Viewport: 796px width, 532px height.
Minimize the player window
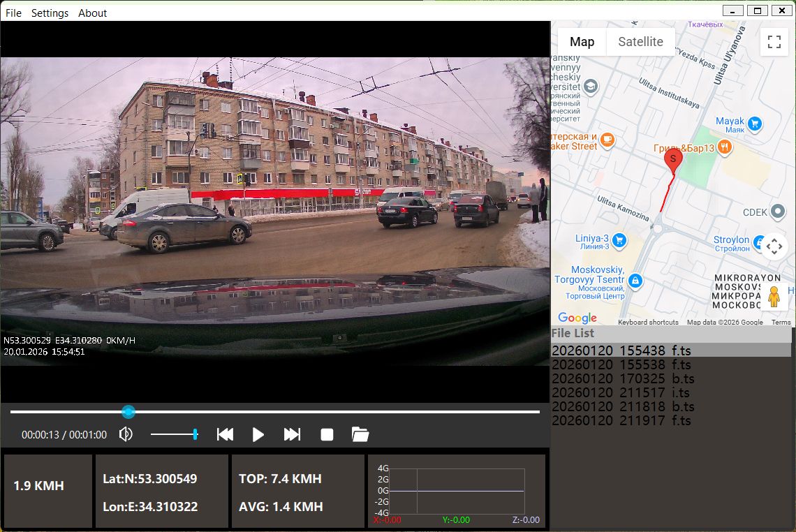(x=732, y=10)
